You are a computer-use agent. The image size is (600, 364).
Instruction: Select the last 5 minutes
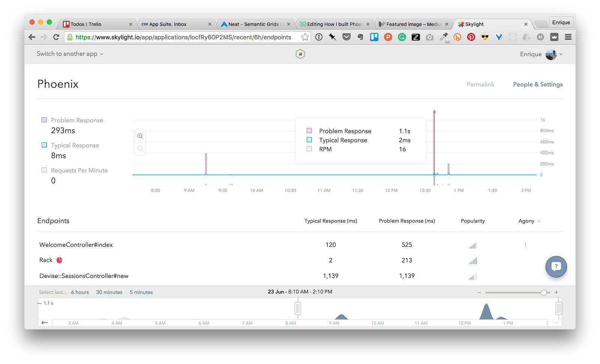(141, 292)
